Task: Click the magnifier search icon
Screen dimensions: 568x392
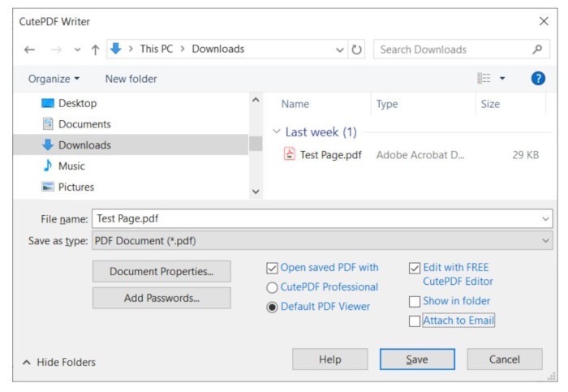Action: click(537, 49)
